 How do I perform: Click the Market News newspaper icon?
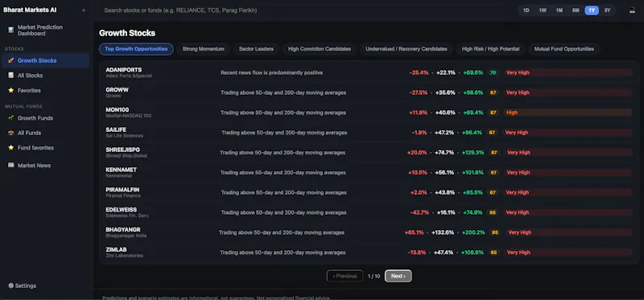pyautogui.click(x=10, y=165)
